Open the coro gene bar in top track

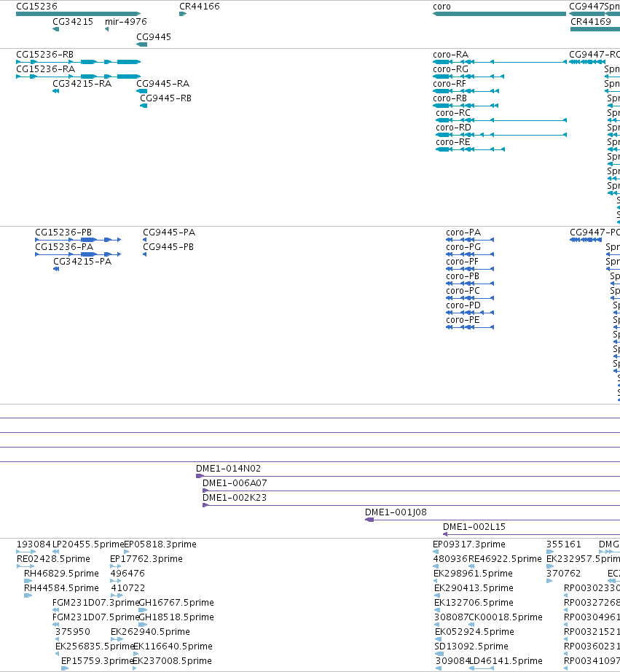click(x=499, y=14)
